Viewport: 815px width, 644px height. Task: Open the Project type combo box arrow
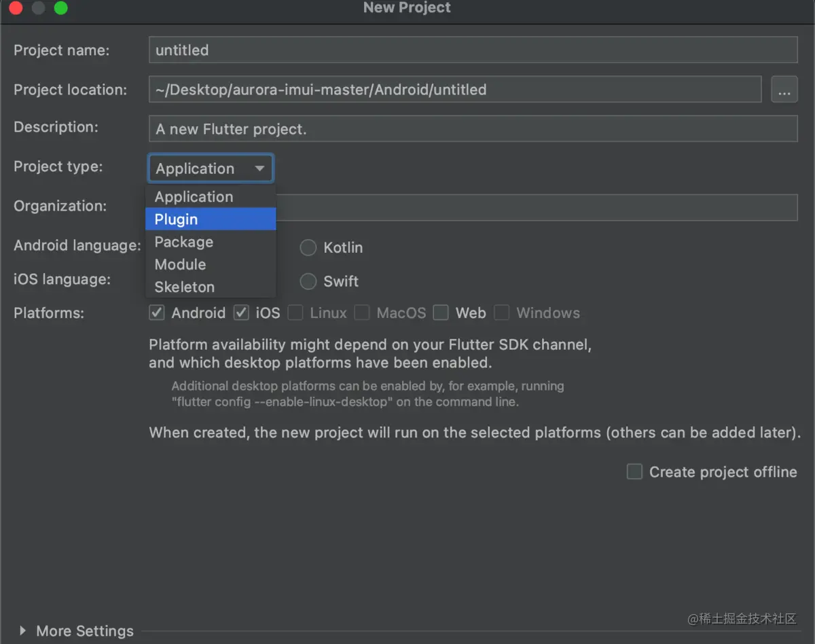(x=259, y=168)
